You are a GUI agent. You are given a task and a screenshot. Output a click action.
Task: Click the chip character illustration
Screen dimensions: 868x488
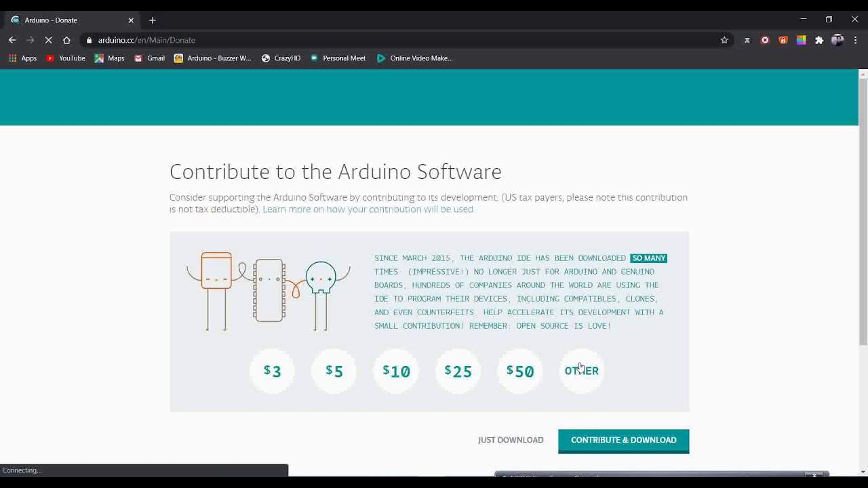point(269,290)
